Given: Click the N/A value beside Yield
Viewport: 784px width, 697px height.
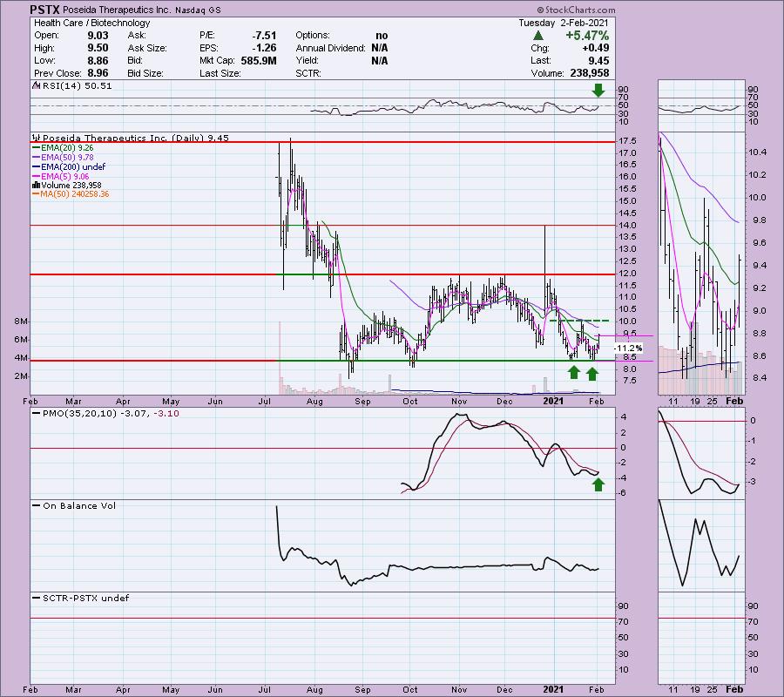Looking at the screenshot, I should click(380, 60).
